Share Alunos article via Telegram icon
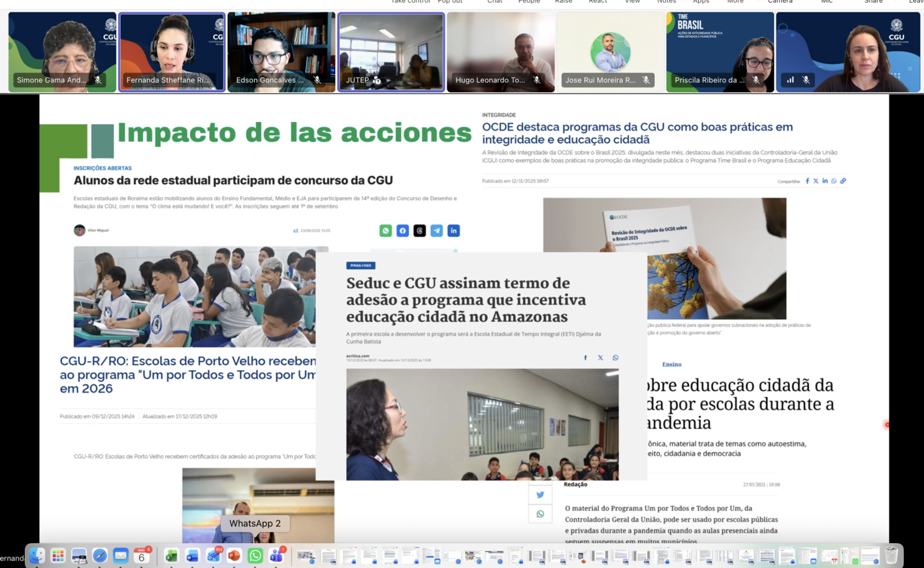The image size is (924, 568). (437, 230)
